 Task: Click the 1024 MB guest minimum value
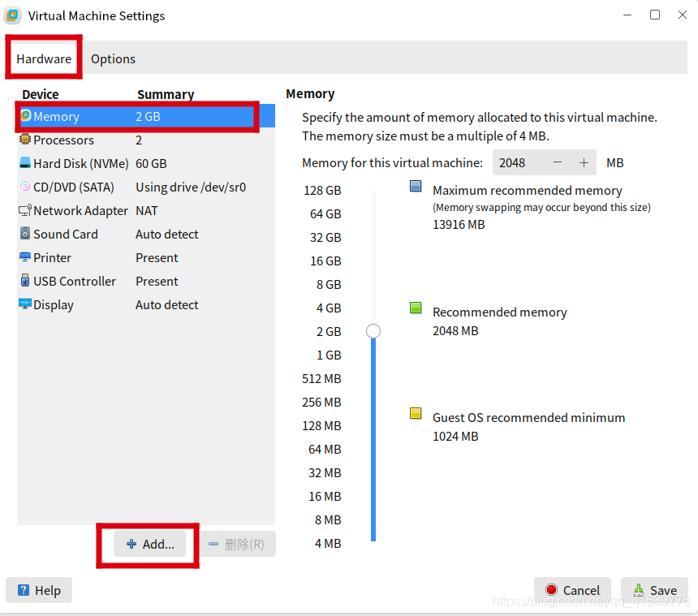click(455, 437)
